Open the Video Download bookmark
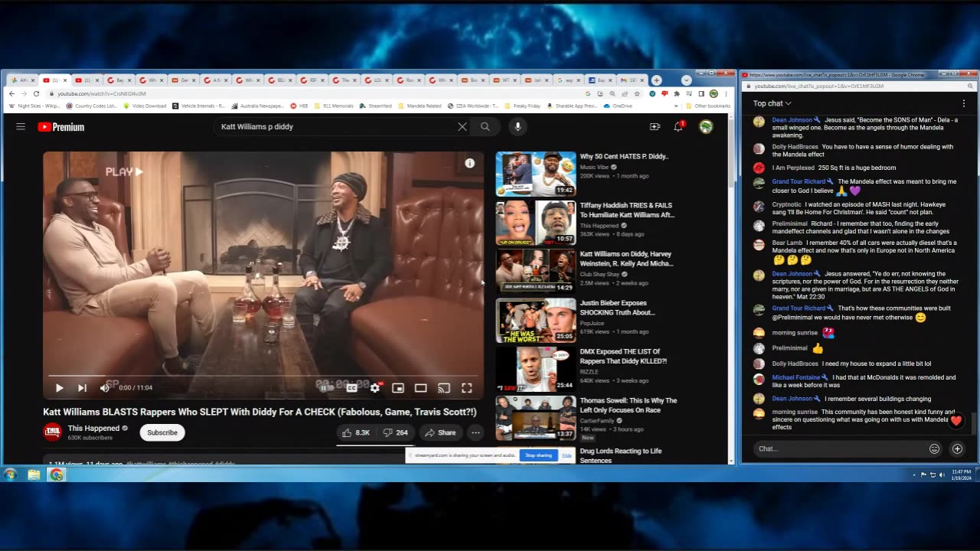 145,106
